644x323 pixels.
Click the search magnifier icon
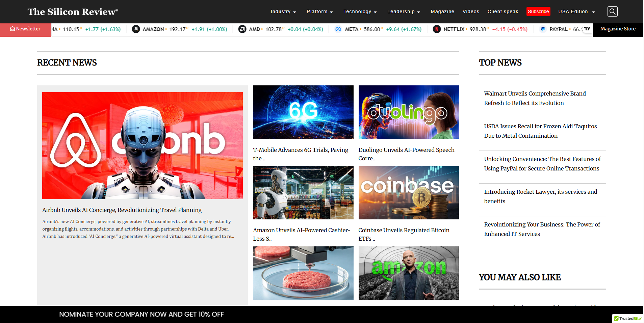pos(612,11)
